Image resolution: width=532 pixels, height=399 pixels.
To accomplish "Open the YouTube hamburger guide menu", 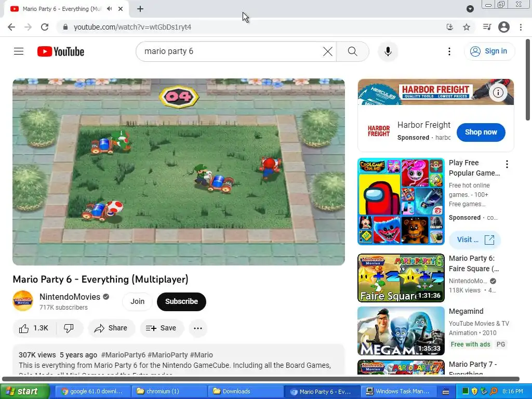I will click(x=19, y=51).
